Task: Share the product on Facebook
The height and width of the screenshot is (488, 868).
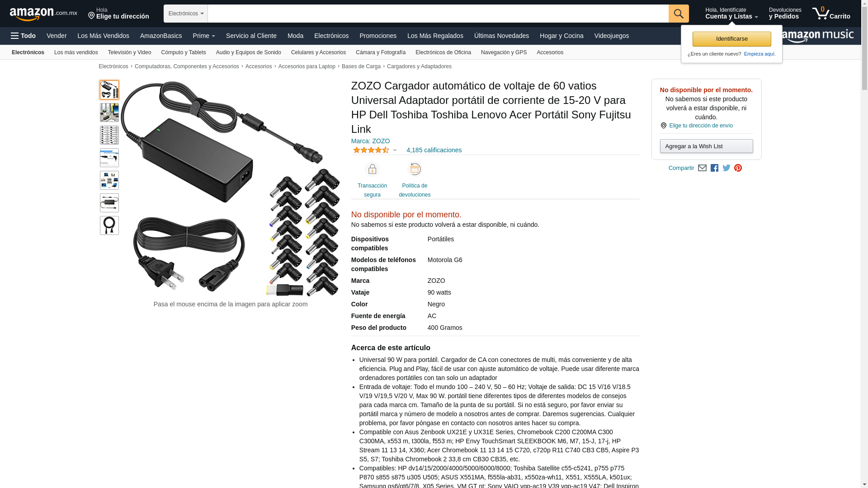Action: pos(714,168)
